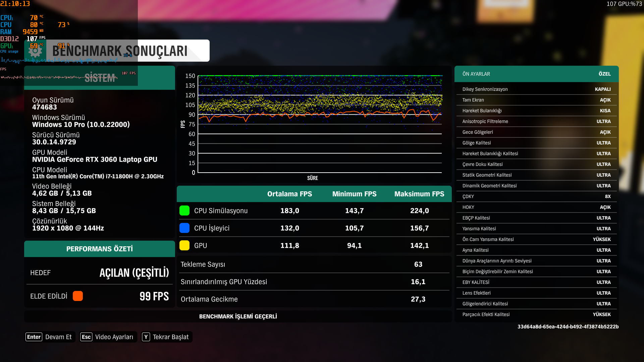The image size is (644, 362).
Task: Select the Hareket Bulanıklığı KISA value
Action: click(x=605, y=111)
